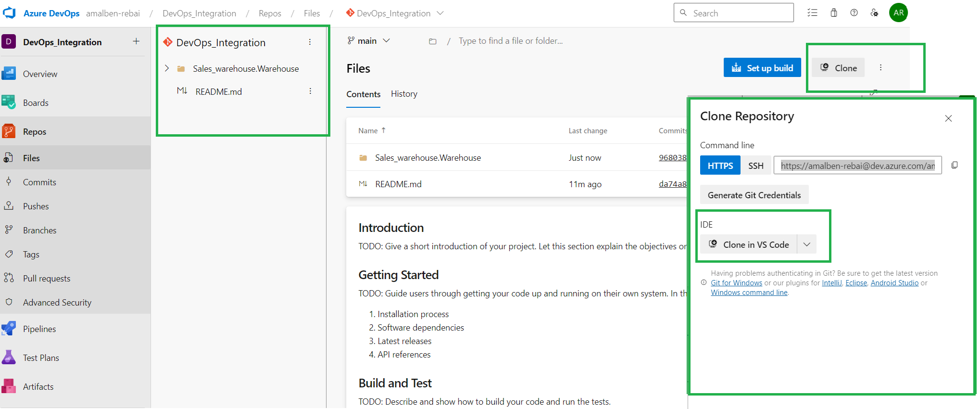Open the Boards section icon
The image size is (980, 409).
[x=9, y=102]
